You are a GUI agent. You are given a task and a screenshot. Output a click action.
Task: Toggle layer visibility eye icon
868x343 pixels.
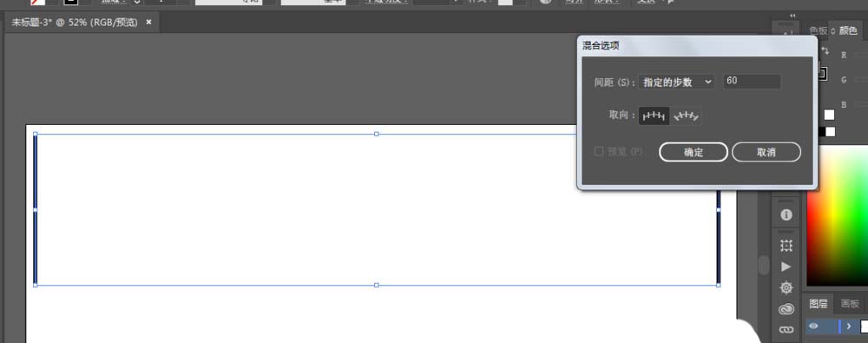pyautogui.click(x=813, y=327)
